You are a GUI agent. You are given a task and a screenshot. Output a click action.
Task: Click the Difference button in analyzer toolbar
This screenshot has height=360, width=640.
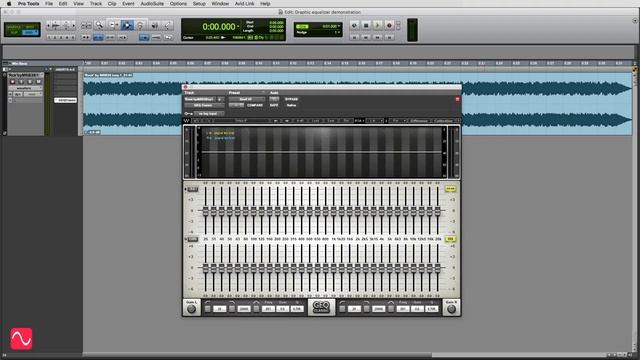(x=420, y=120)
